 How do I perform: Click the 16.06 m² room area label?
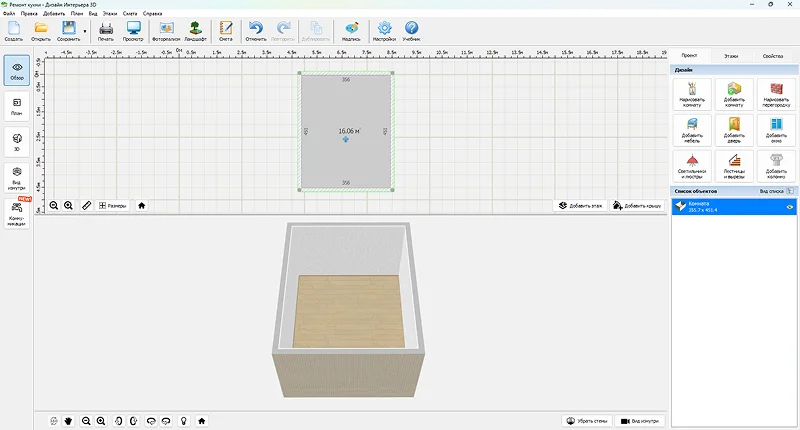[349, 131]
